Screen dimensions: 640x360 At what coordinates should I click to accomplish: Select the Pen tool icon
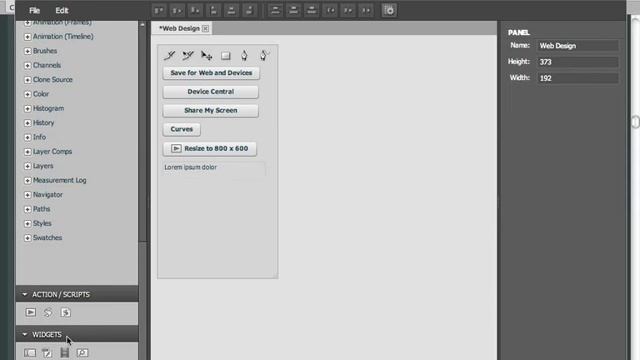[244, 55]
